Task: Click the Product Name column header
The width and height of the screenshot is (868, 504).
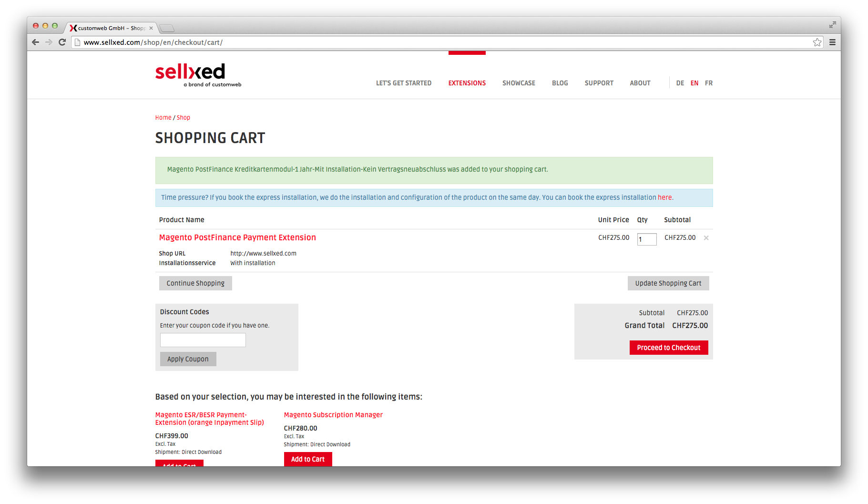Action: (x=182, y=220)
